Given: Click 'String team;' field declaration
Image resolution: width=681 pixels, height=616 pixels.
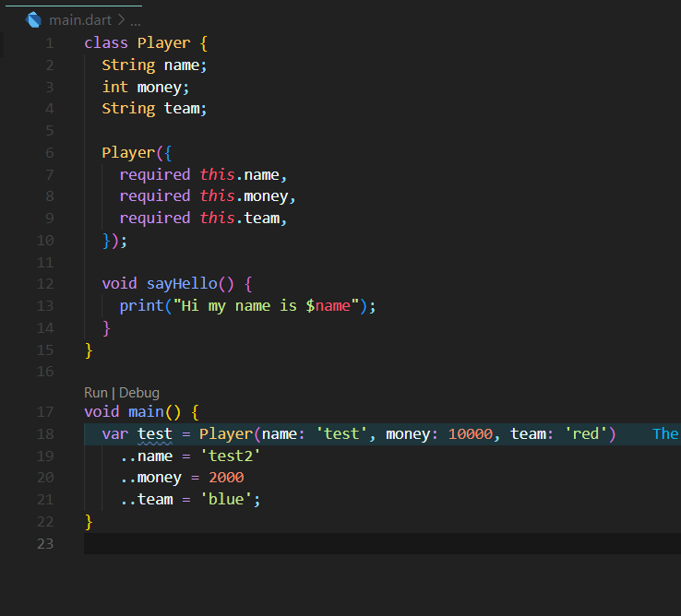Looking at the screenshot, I should [x=154, y=109].
